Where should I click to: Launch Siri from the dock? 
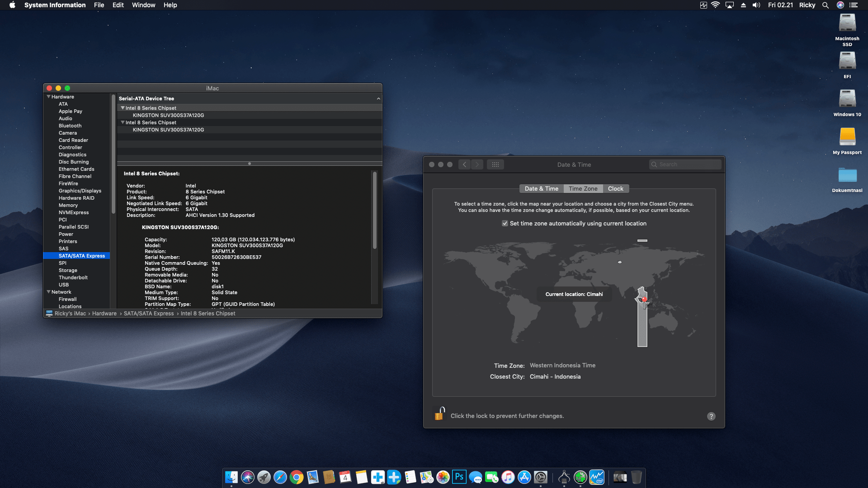(x=248, y=477)
